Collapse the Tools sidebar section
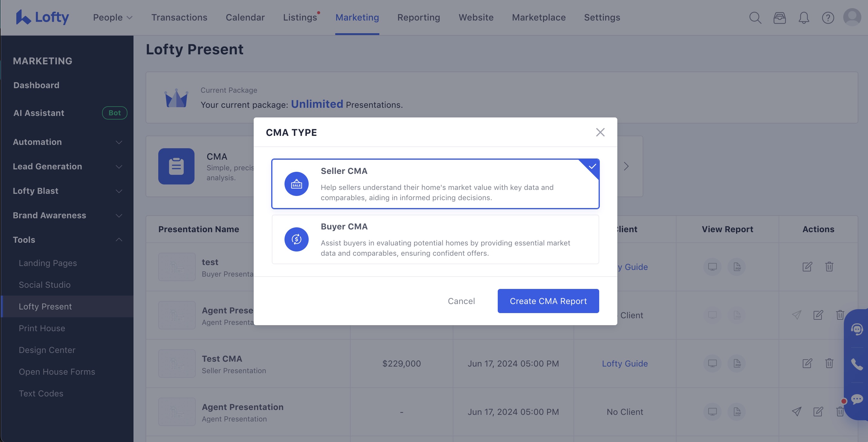868x442 pixels. 67,240
